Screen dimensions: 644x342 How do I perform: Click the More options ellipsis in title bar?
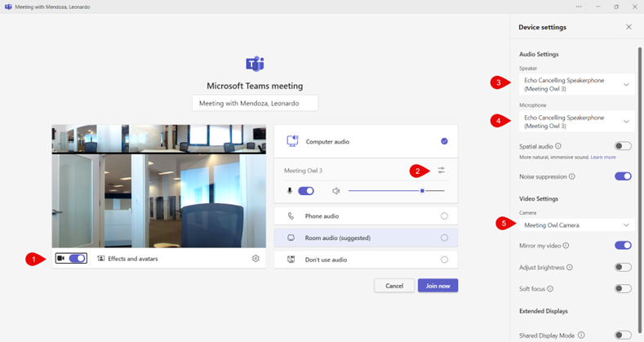(579, 7)
